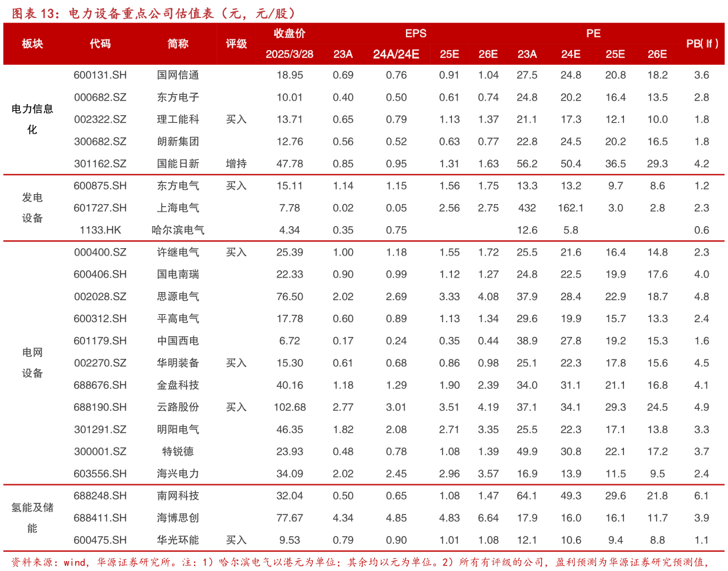Select the "板块" column header
Viewport: 728px width, 571px height.
(x=33, y=43)
